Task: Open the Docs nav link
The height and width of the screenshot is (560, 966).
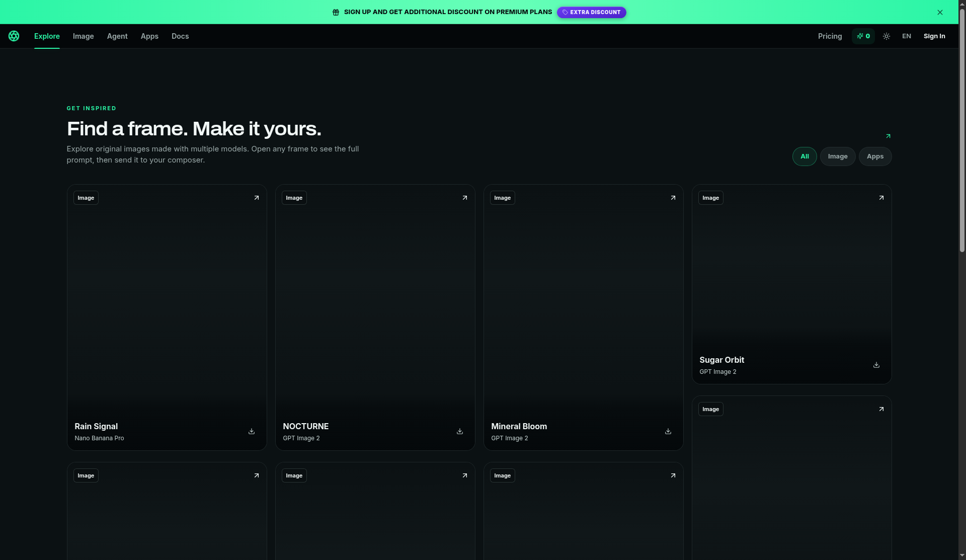Action: [180, 36]
